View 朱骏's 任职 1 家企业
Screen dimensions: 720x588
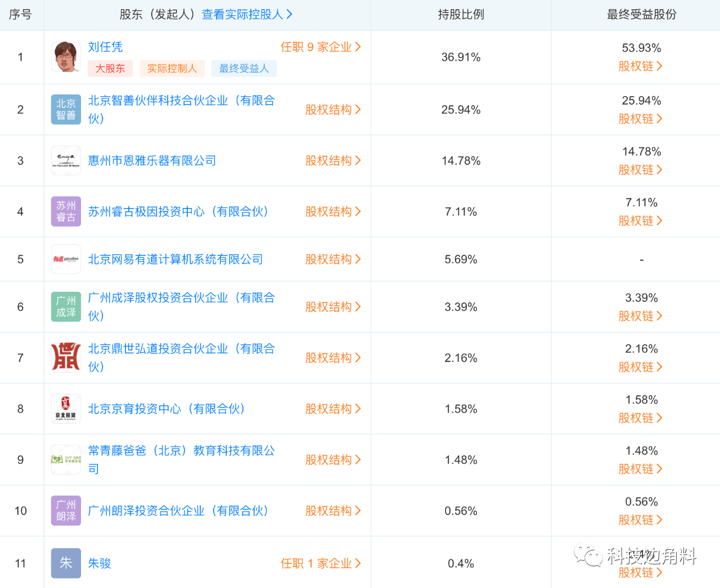321,563
